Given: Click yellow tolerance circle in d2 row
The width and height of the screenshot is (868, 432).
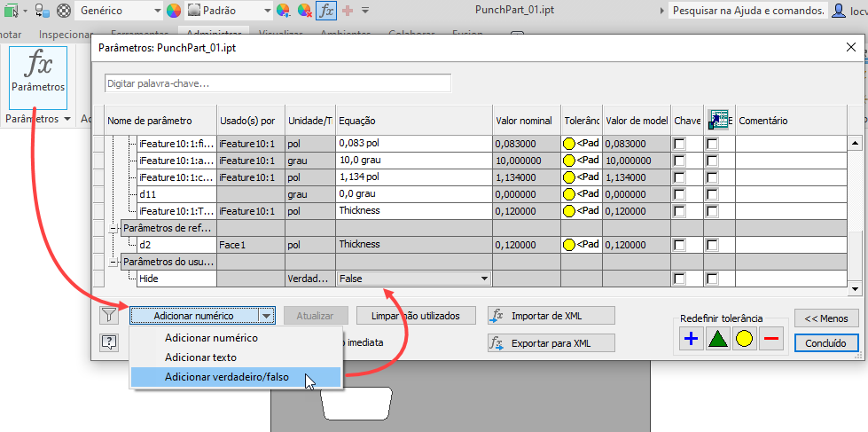Looking at the screenshot, I should coord(569,245).
